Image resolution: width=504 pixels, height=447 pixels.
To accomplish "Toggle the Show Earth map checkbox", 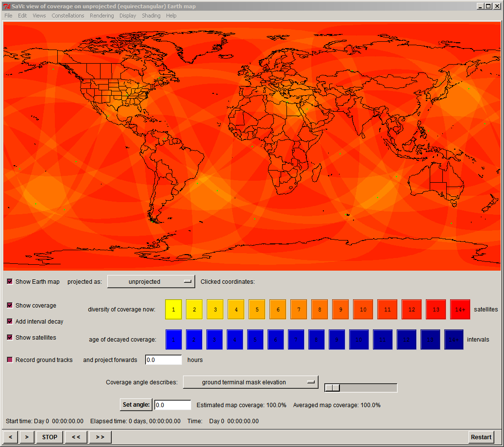I will [x=10, y=282].
